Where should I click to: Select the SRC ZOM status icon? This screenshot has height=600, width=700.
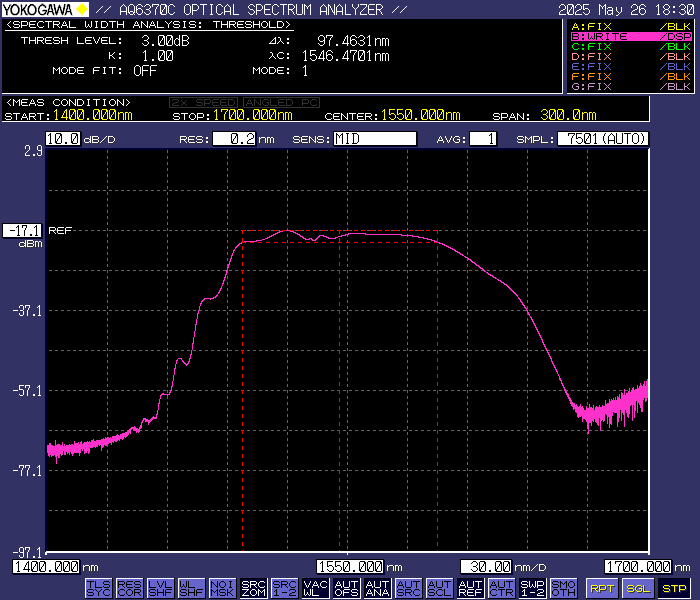tap(253, 588)
